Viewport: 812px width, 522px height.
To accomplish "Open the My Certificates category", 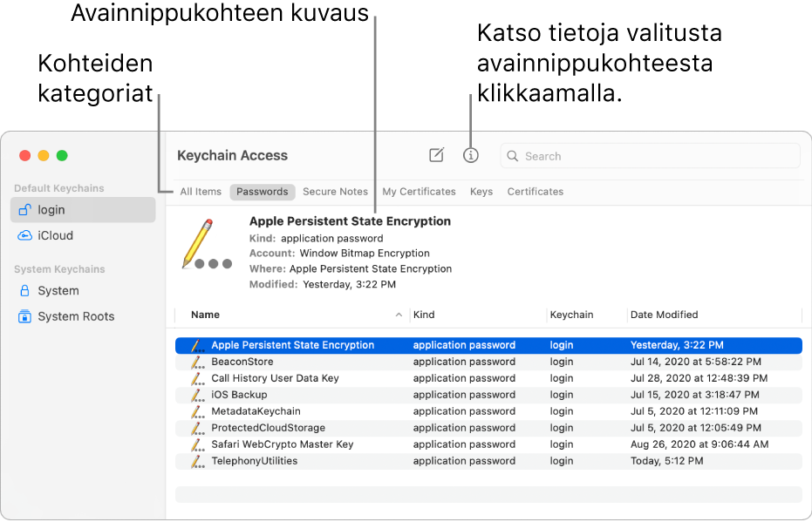I will click(x=419, y=192).
